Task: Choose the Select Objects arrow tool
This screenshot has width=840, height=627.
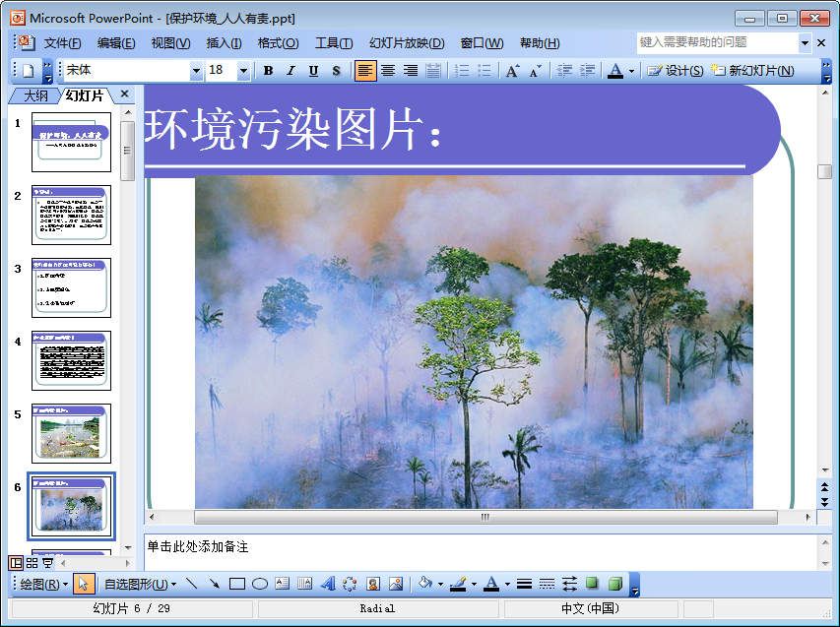Action: (83, 584)
